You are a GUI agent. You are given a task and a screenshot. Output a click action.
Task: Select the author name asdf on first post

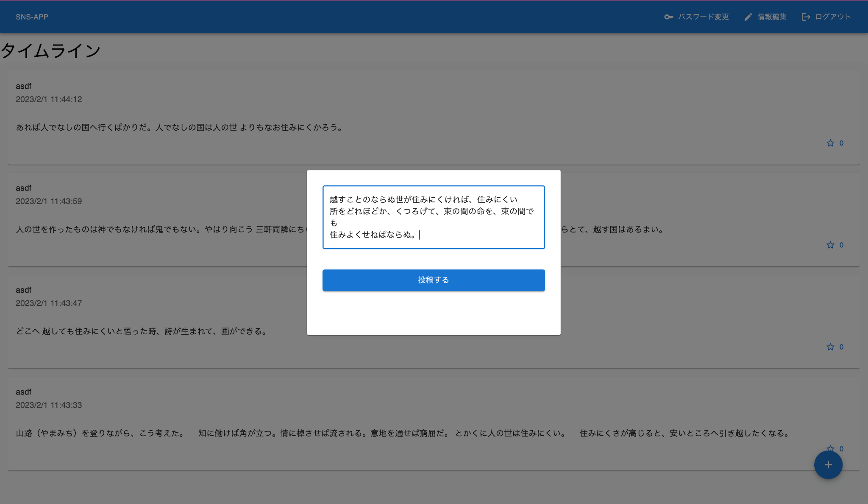coord(24,86)
